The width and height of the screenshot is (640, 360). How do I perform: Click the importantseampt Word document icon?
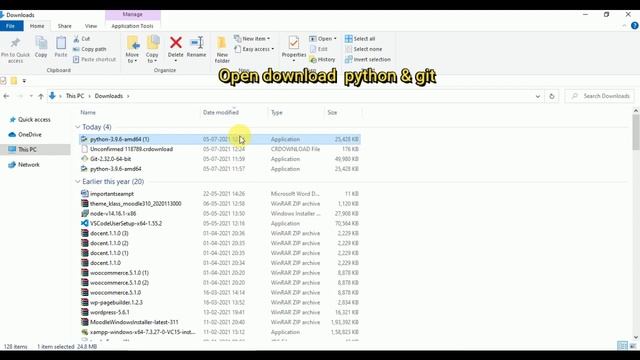(84, 193)
